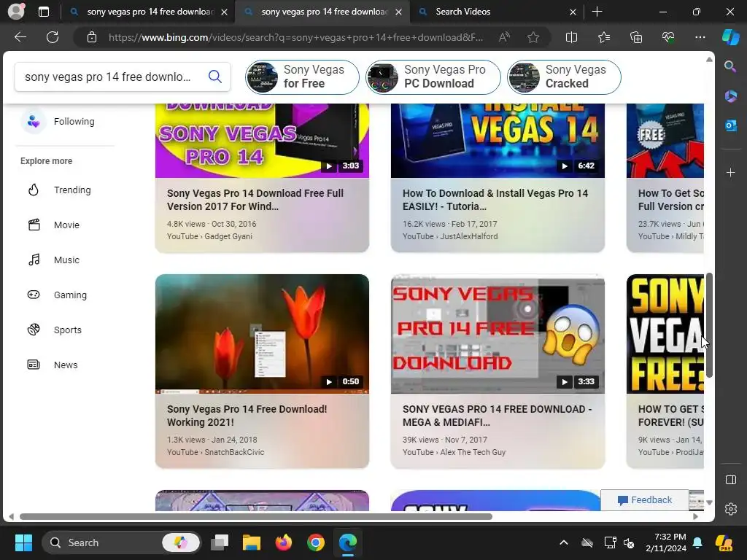Viewport: 747px width, 560px height.
Task: Launch Google Chrome from taskbar
Action: click(315, 542)
